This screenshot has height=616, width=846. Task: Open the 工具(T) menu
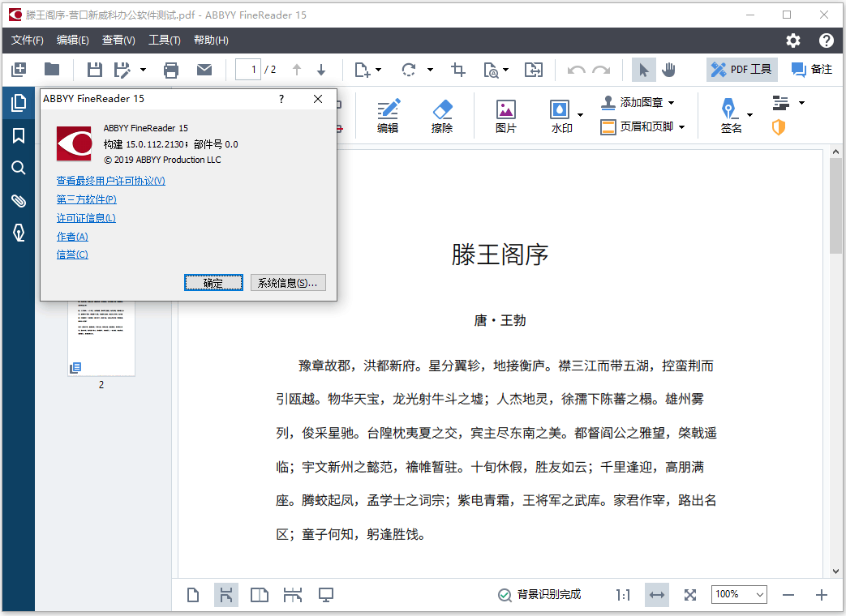[165, 41]
